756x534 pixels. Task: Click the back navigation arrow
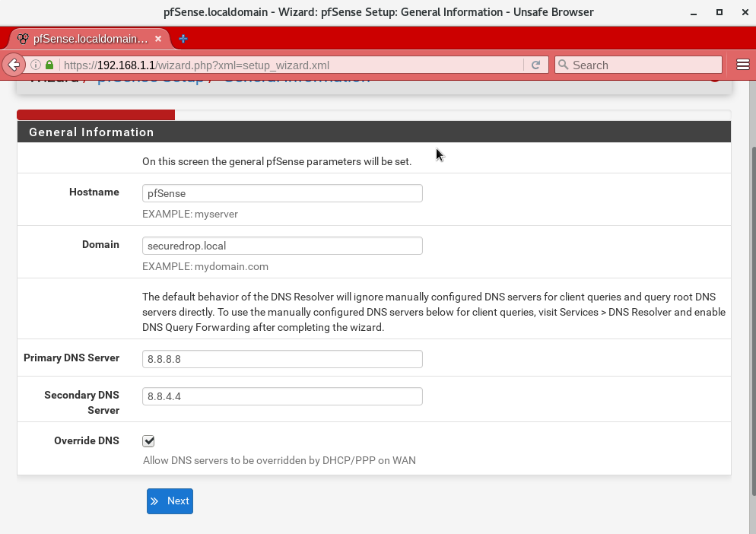tap(14, 65)
